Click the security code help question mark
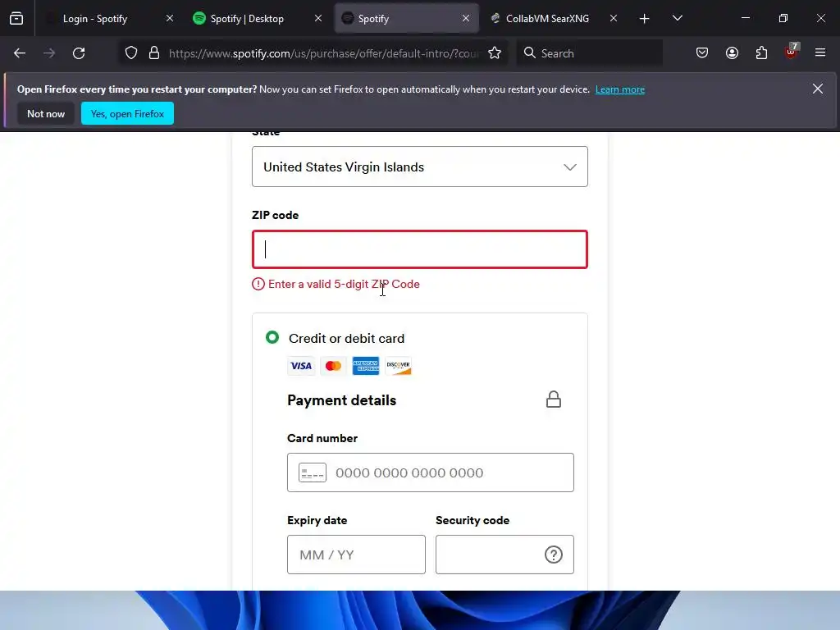This screenshot has width=840, height=630. coord(554,555)
